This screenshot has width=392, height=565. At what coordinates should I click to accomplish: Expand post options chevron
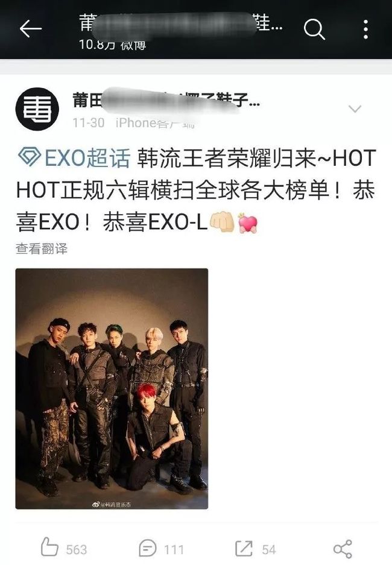click(x=355, y=109)
